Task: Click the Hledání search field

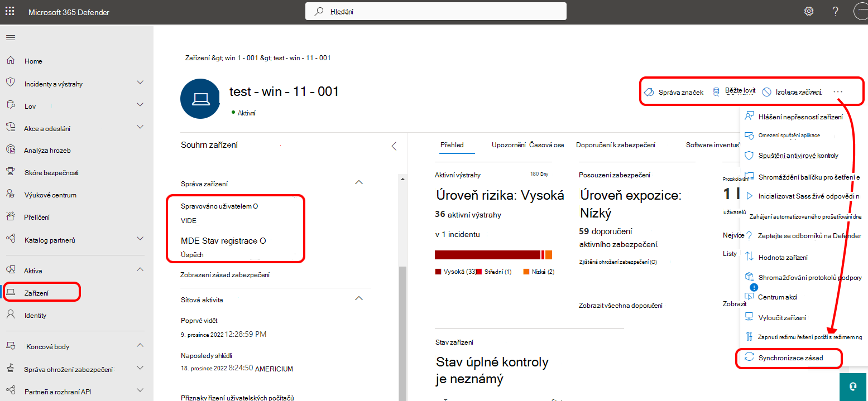Action: [436, 11]
